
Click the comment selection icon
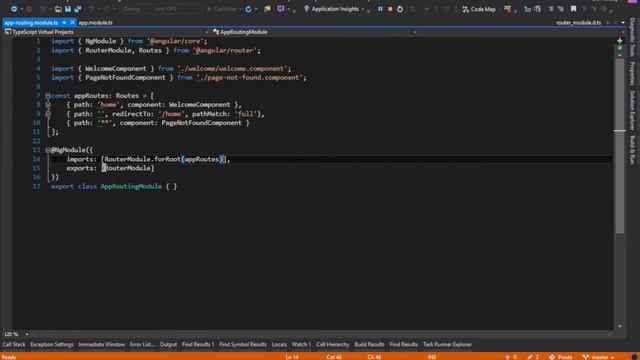[551, 9]
